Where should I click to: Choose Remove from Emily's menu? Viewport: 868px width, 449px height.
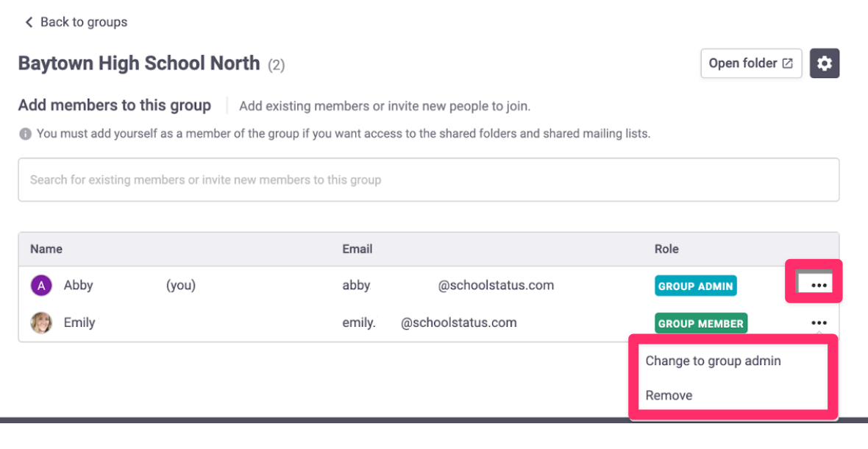coord(669,395)
